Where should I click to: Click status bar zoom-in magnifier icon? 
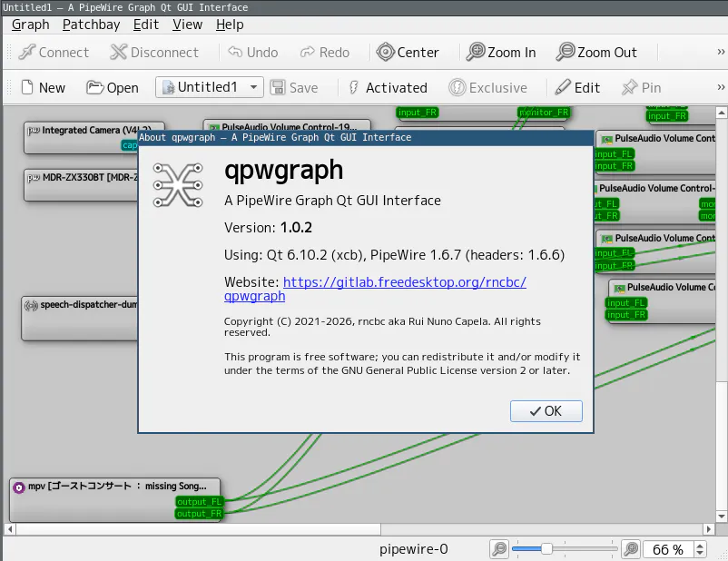[632, 549]
